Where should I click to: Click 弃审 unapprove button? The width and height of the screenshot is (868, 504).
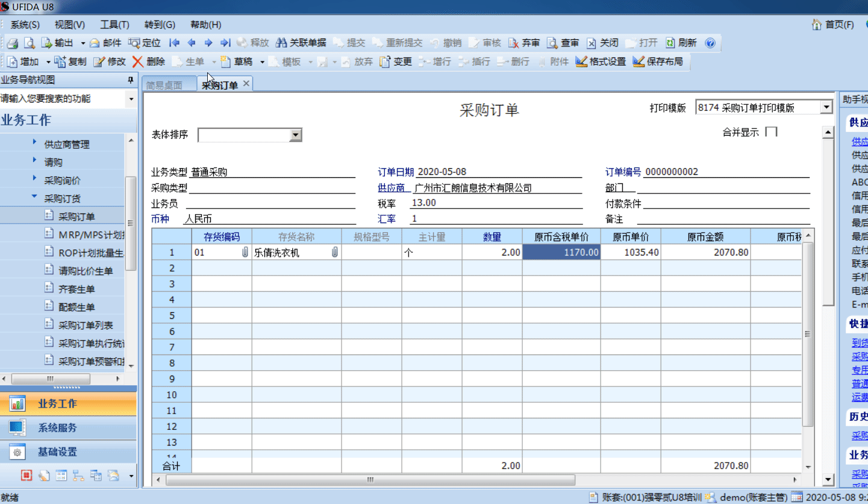[x=524, y=43]
